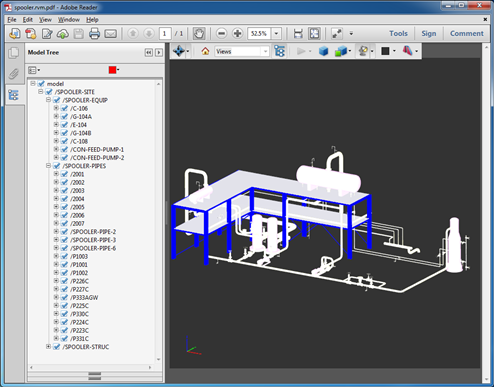The height and width of the screenshot is (387, 494).
Task: Expand the /SPOOLER-STRUC tree node
Action: (x=48, y=347)
